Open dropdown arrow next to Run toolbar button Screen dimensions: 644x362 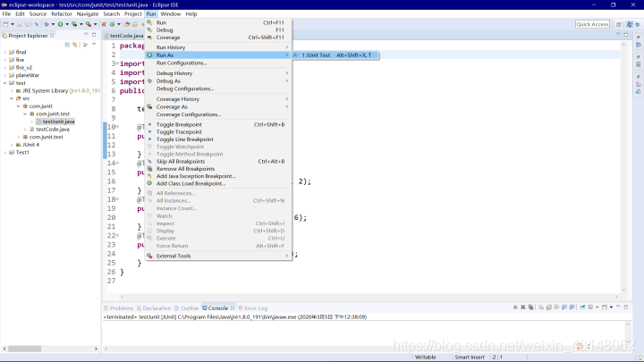click(x=67, y=24)
